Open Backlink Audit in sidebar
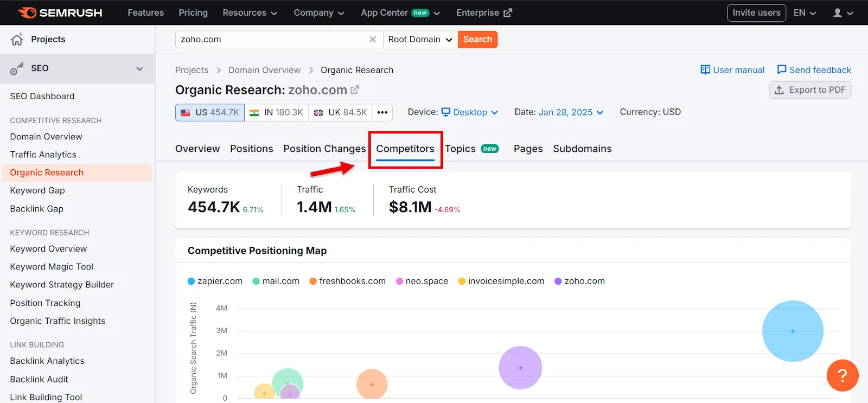Image resolution: width=868 pixels, height=403 pixels. [x=39, y=379]
